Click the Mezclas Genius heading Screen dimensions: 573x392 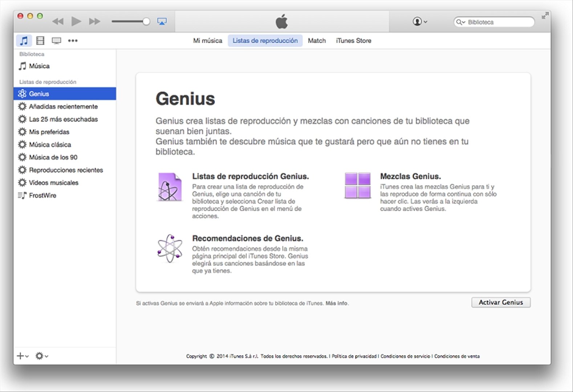pos(410,176)
